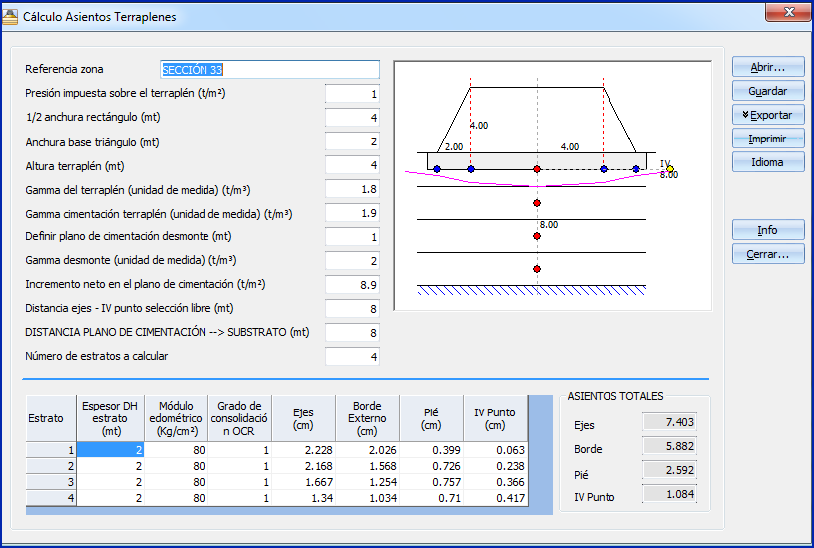The height and width of the screenshot is (548, 814).
Task: Edit Presión impuesta sobre el terraplén field
Action: 352,94
